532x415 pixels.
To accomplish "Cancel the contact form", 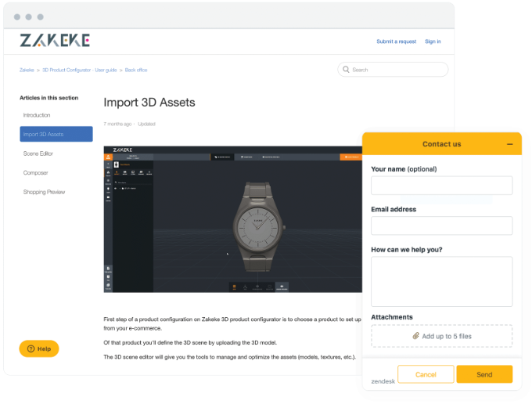I will 426,374.
